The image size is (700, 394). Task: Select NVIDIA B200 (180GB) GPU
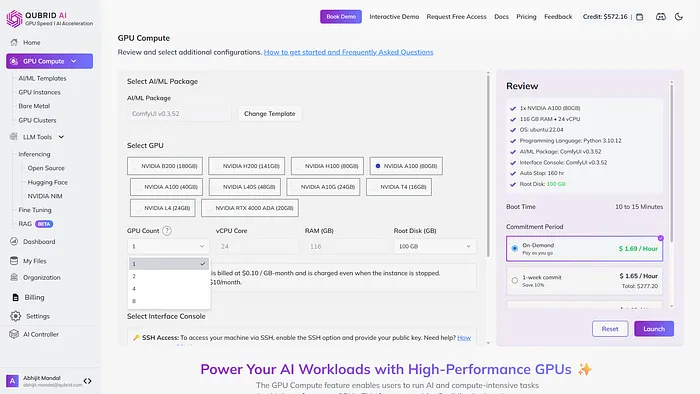165,166
